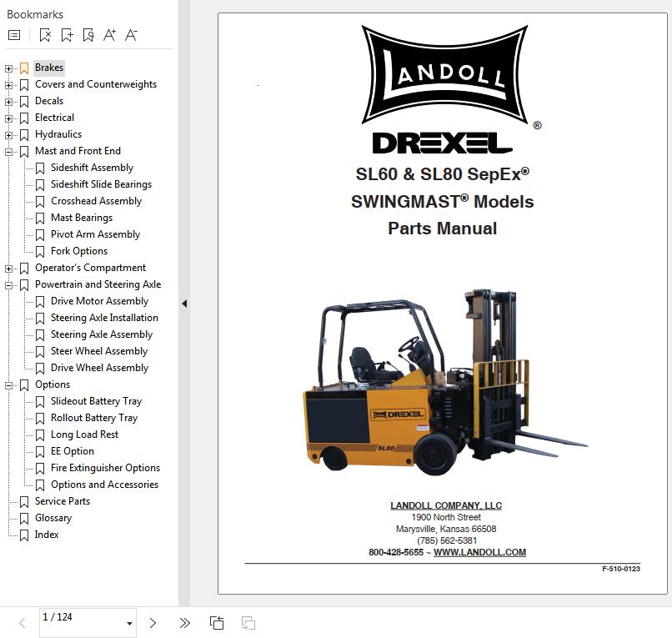
Task: Go to Rollout Battery Tray bookmark
Action: pos(94,418)
